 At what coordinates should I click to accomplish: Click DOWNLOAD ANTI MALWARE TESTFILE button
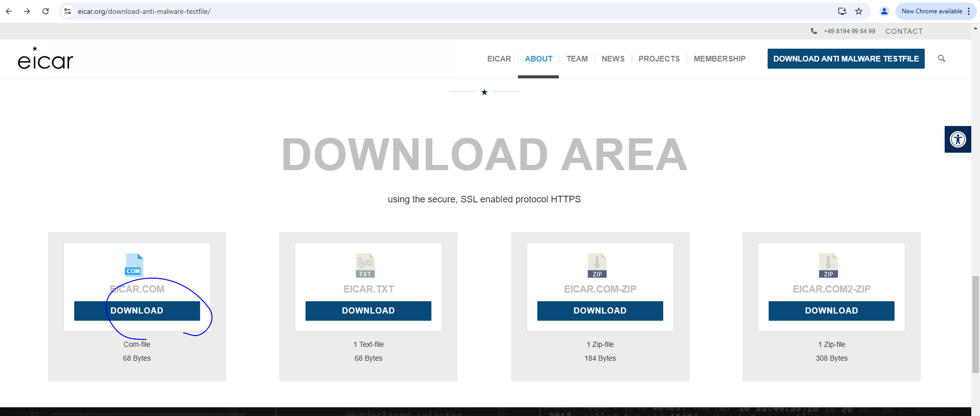pyautogui.click(x=846, y=58)
